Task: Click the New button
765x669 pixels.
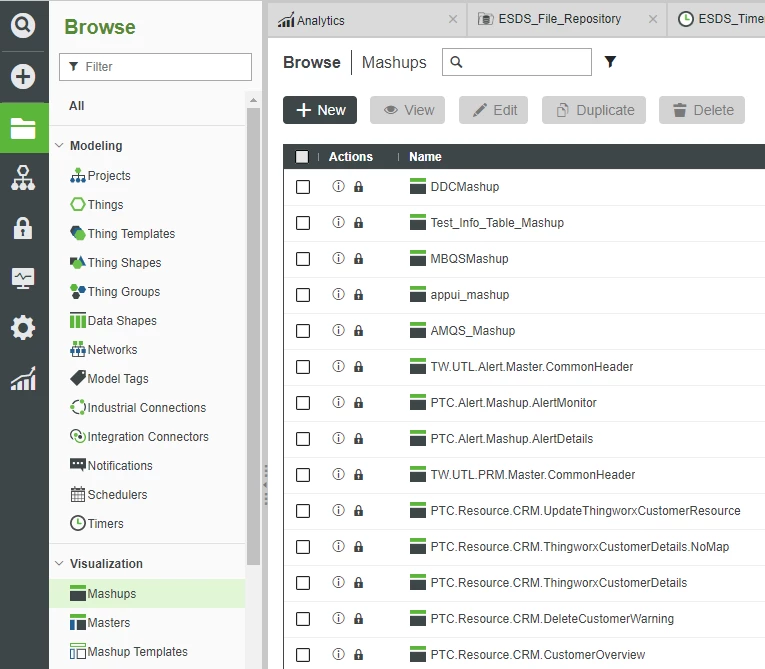Action: [x=320, y=110]
